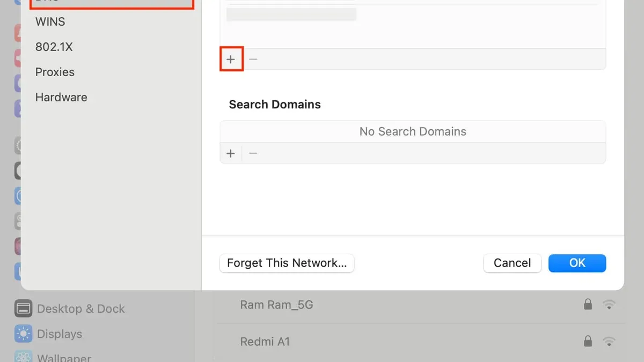Open the WINS section in sidebar
The width and height of the screenshot is (644, 362).
[50, 22]
